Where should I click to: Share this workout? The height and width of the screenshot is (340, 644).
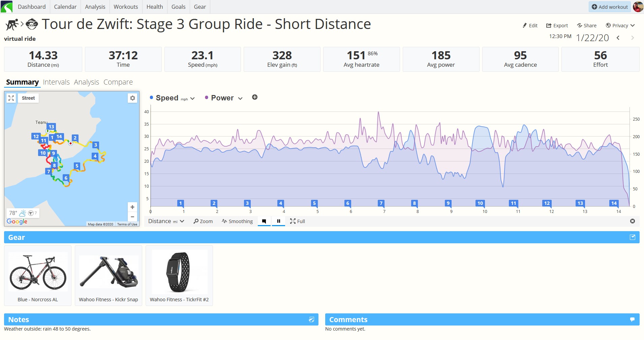pos(587,26)
